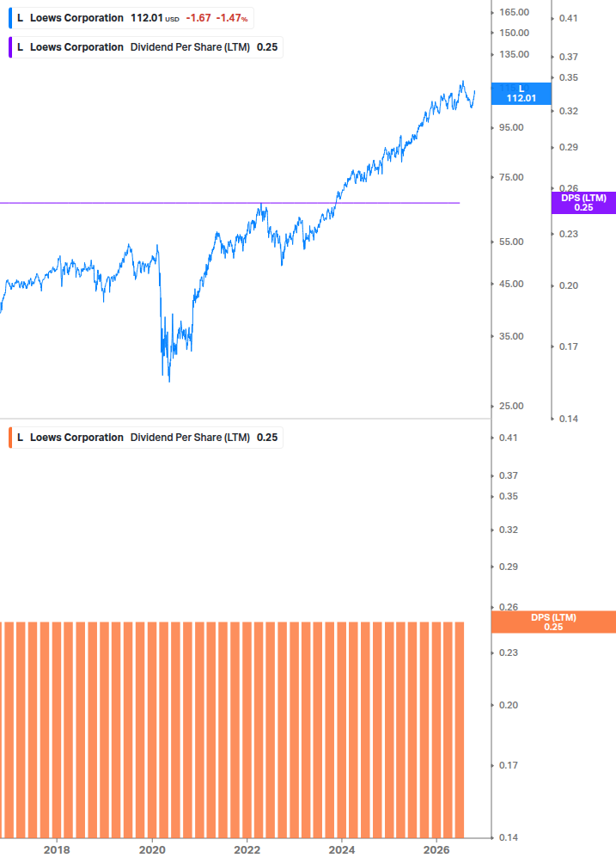Click the 2024 label on time axis

point(342,850)
